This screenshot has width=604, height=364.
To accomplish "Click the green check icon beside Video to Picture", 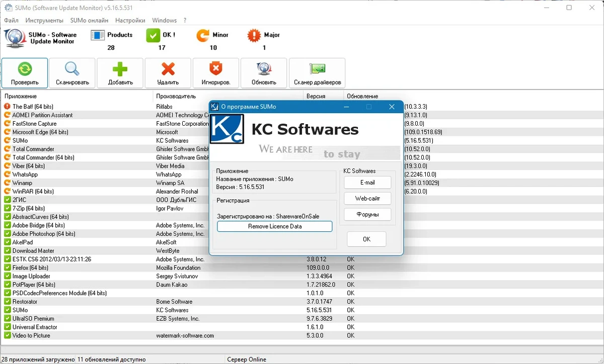I will (x=7, y=335).
